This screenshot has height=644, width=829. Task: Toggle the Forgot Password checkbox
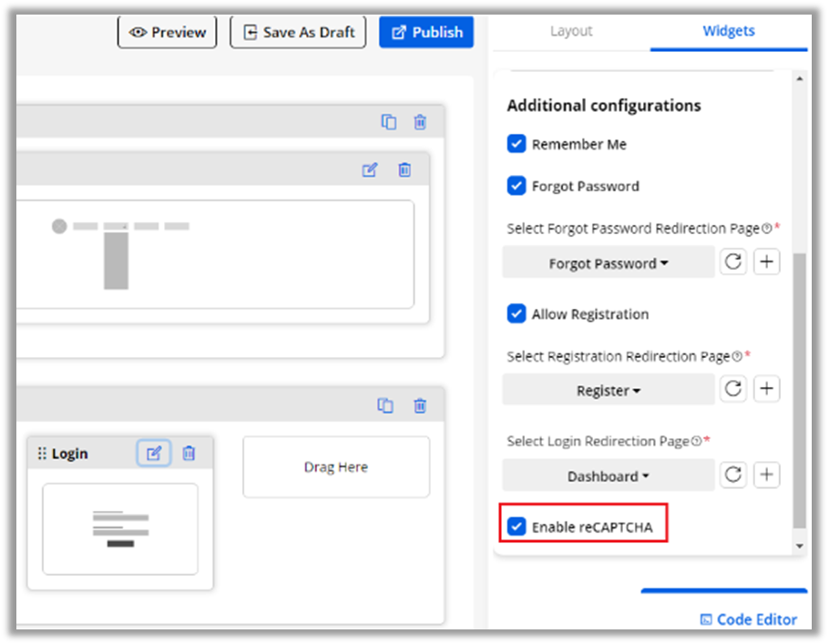tap(517, 186)
